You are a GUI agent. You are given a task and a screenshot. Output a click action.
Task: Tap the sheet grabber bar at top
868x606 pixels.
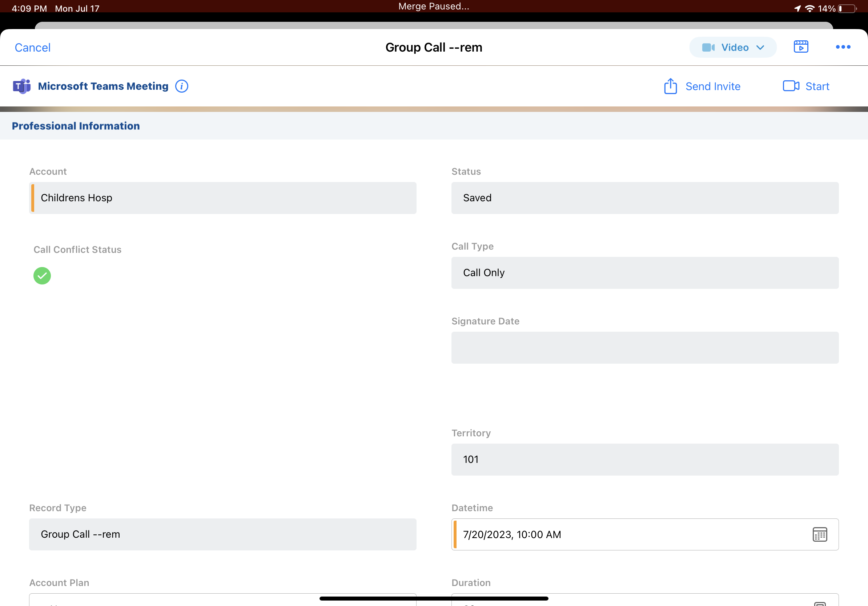click(434, 25)
